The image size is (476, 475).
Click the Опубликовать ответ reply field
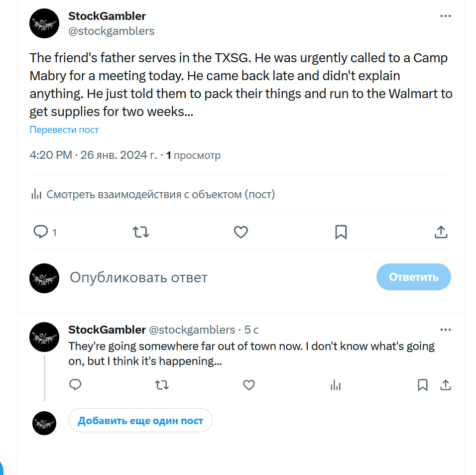point(199,277)
